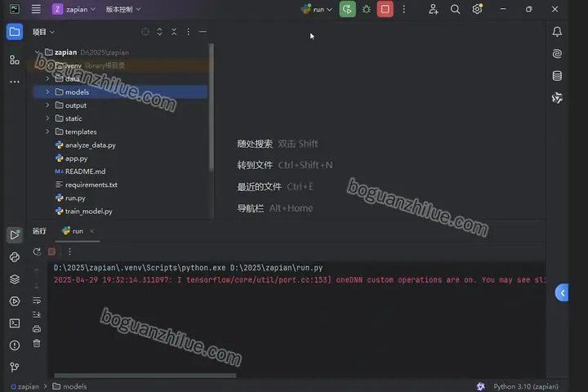Open AI Assistant spiral icon
Screen dimensions: 588x392
(557, 54)
